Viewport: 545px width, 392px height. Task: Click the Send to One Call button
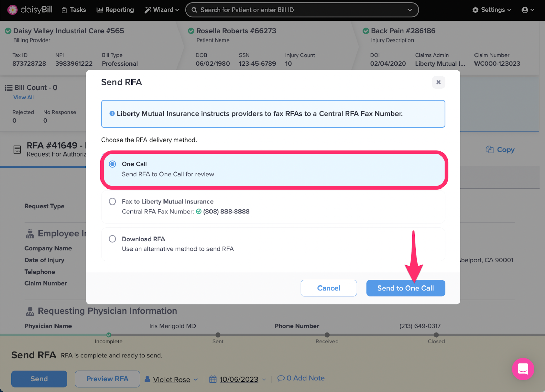405,288
